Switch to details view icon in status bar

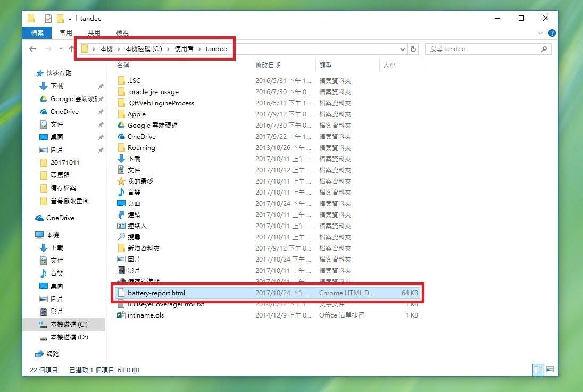(x=538, y=370)
